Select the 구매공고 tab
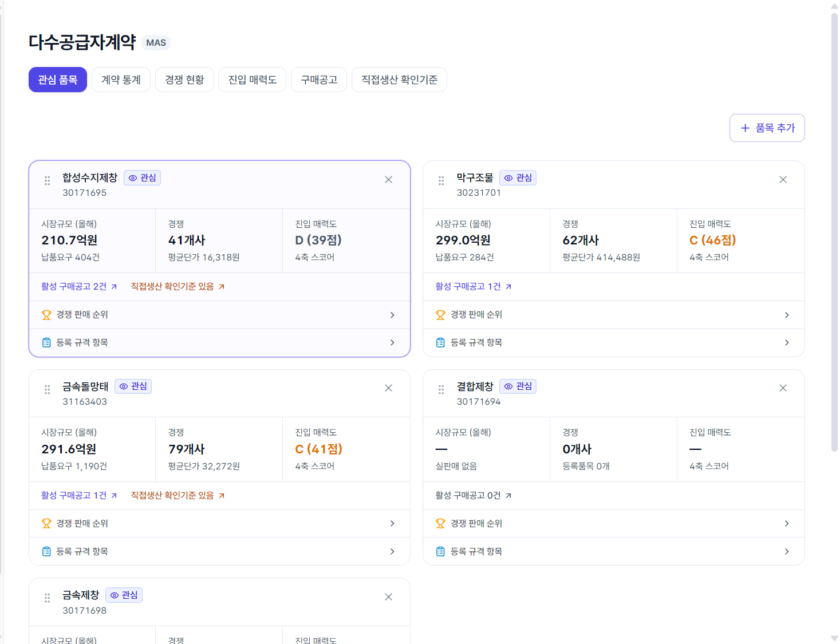 point(319,80)
